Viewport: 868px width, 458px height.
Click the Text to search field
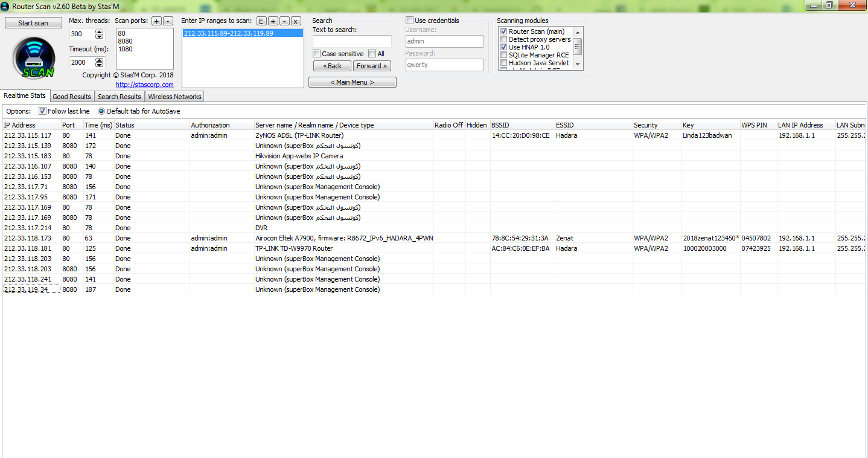(x=352, y=41)
